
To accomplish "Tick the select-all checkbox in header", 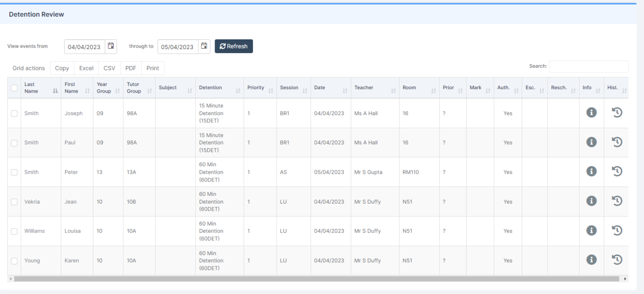I will point(14,88).
